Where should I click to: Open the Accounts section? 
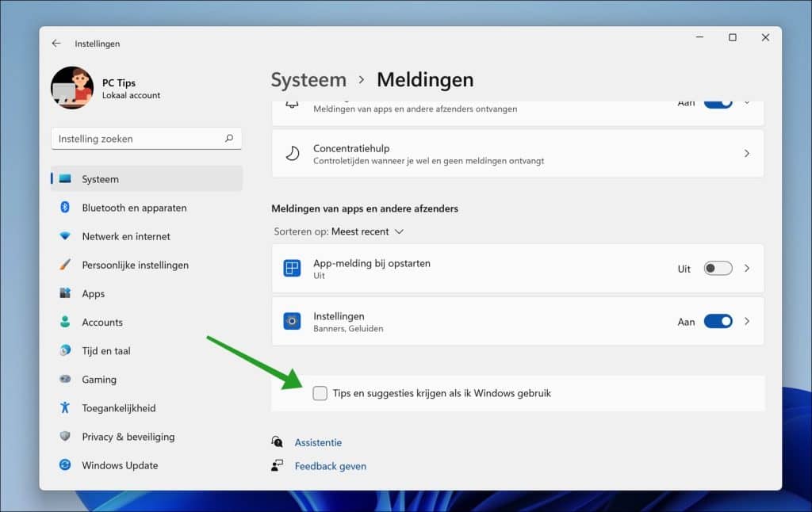(x=101, y=322)
